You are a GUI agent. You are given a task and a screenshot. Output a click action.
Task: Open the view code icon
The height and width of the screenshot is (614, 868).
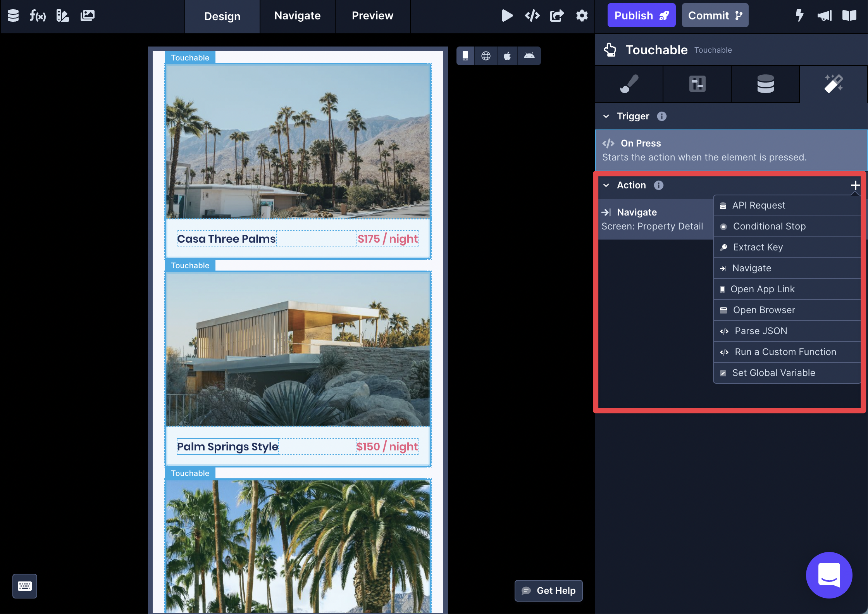(532, 16)
